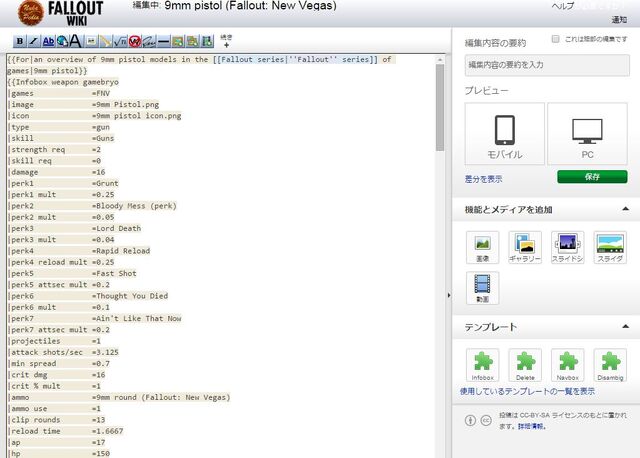The image size is (640, 458).
Task: Click the '=9mm Pistol.png' image value
Action: 125,104
